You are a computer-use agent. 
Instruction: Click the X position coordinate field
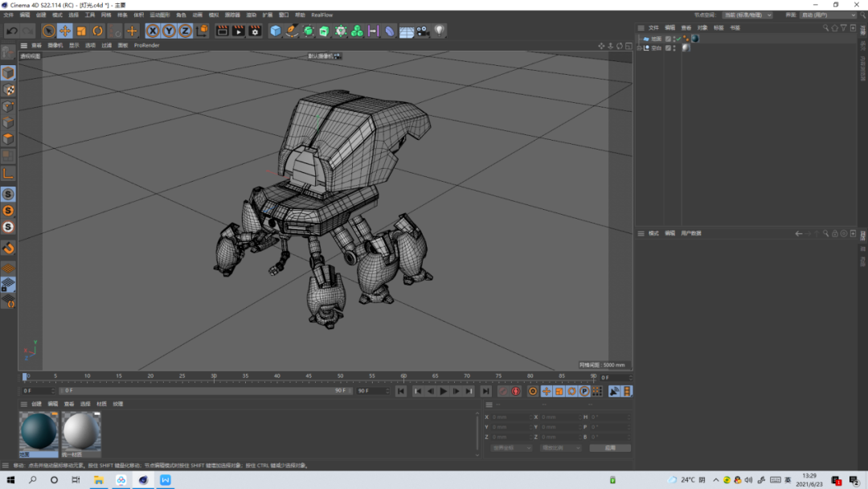pyautogui.click(x=511, y=417)
